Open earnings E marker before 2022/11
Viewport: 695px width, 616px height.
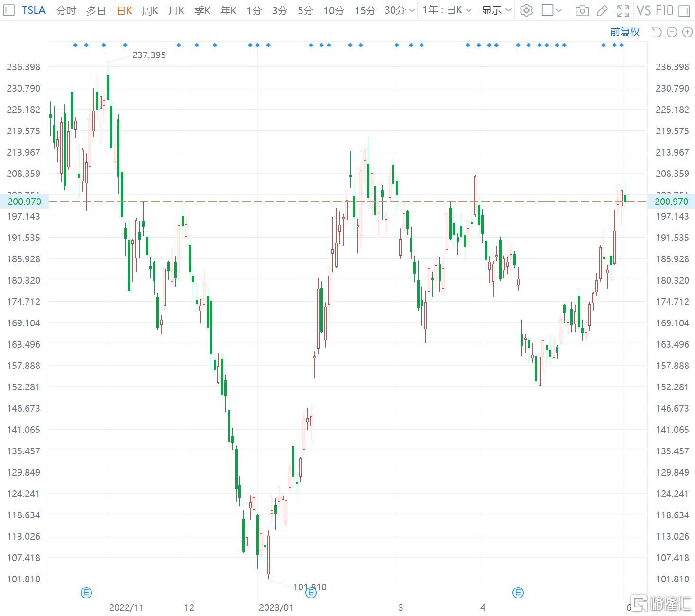point(86,592)
